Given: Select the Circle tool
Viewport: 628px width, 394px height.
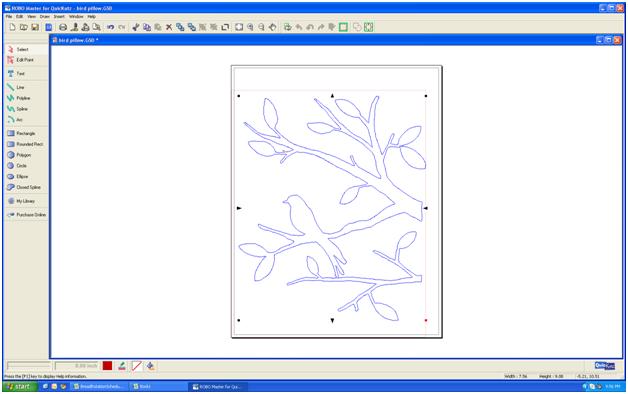Looking at the screenshot, I should click(x=26, y=166).
